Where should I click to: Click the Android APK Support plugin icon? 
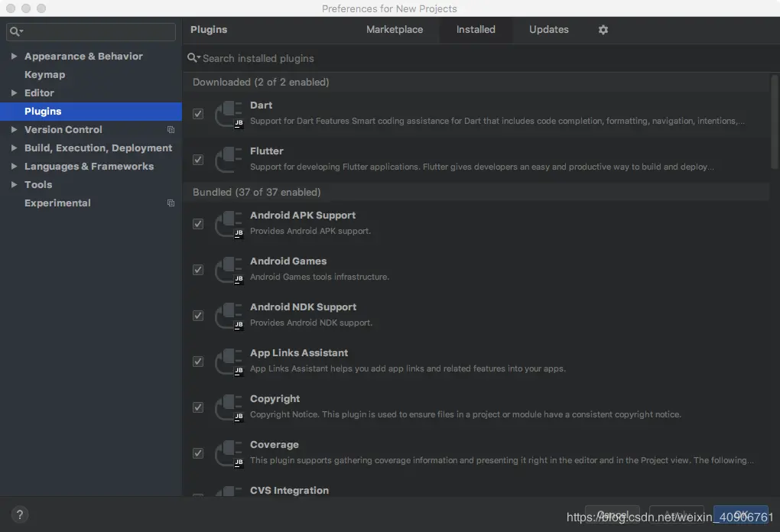click(229, 224)
